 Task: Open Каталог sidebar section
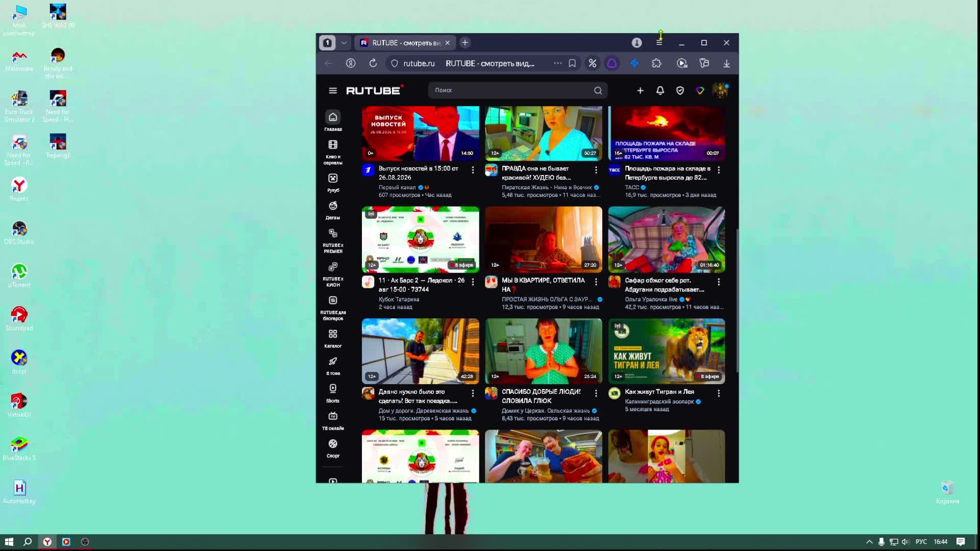coord(333,338)
